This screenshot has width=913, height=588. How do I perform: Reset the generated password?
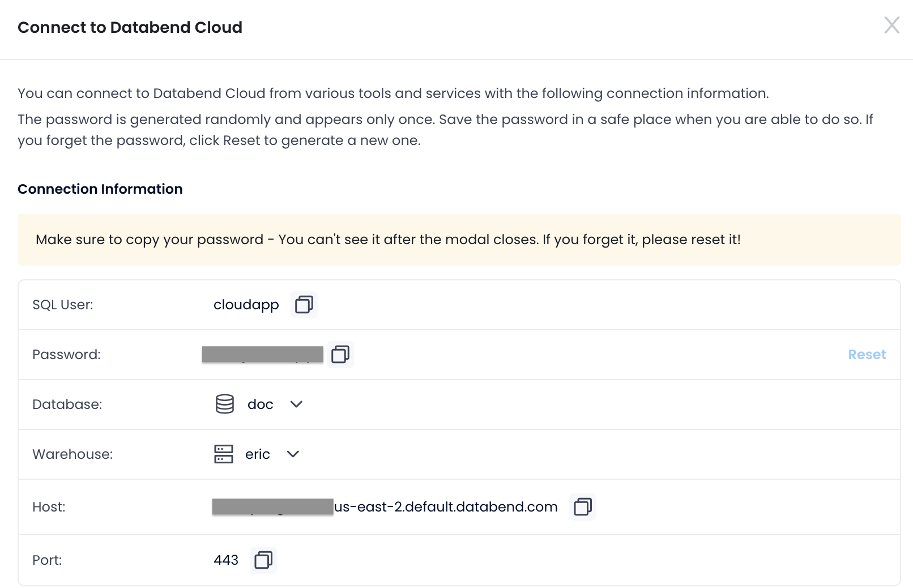coord(867,355)
